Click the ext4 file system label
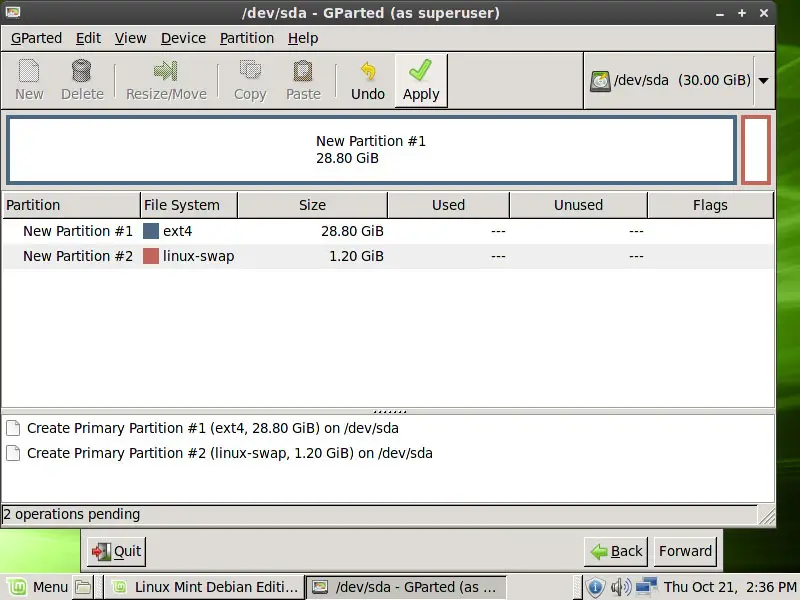800x600 pixels. pyautogui.click(x=178, y=231)
